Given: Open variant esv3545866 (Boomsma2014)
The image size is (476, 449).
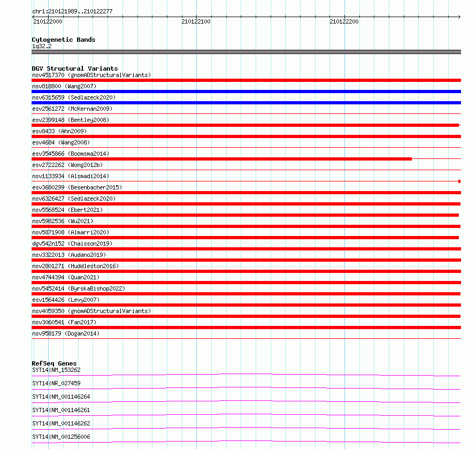Looking at the screenshot, I should [71, 154].
